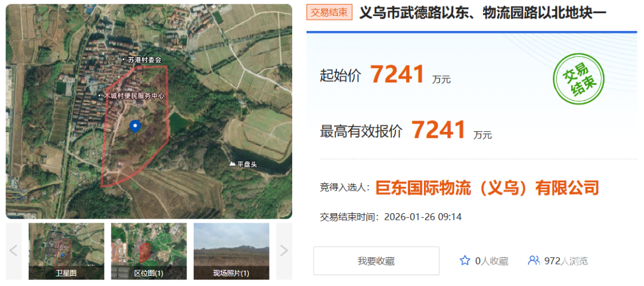
Task: Advance thumbnails with right arrow
Action: tap(284, 251)
